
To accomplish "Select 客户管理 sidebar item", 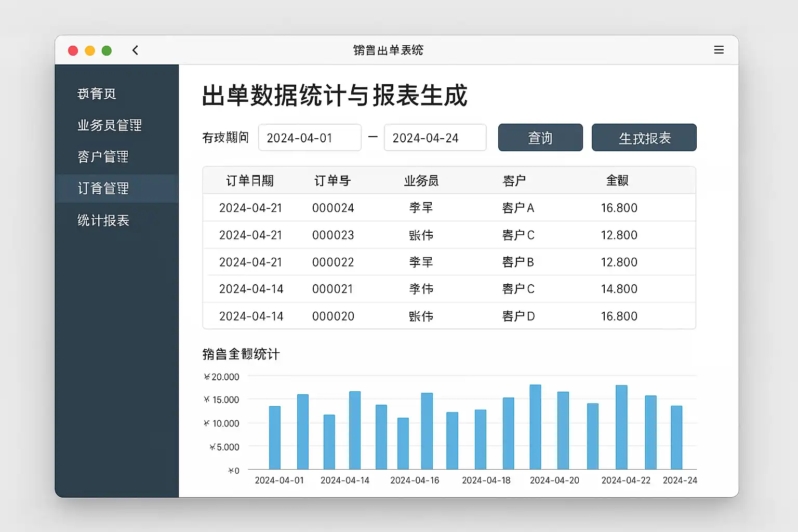I will (103, 157).
